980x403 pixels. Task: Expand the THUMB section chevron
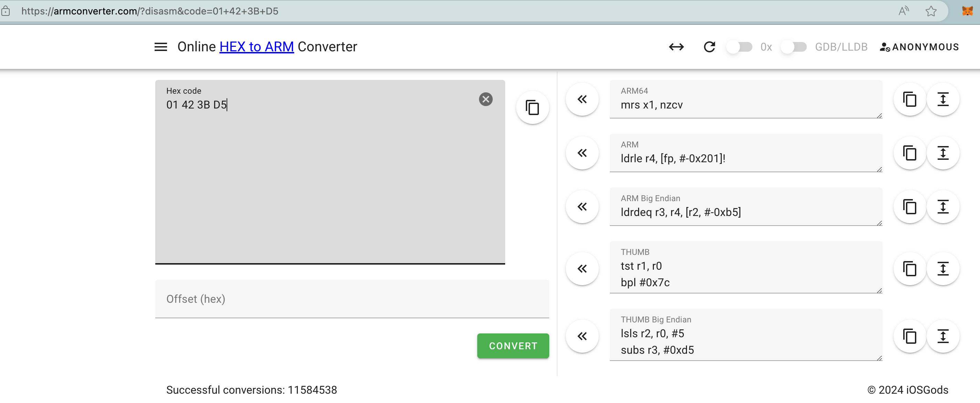(x=581, y=269)
